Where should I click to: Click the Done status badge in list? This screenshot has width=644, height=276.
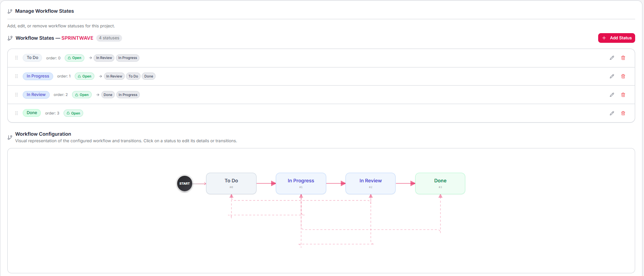click(x=32, y=113)
